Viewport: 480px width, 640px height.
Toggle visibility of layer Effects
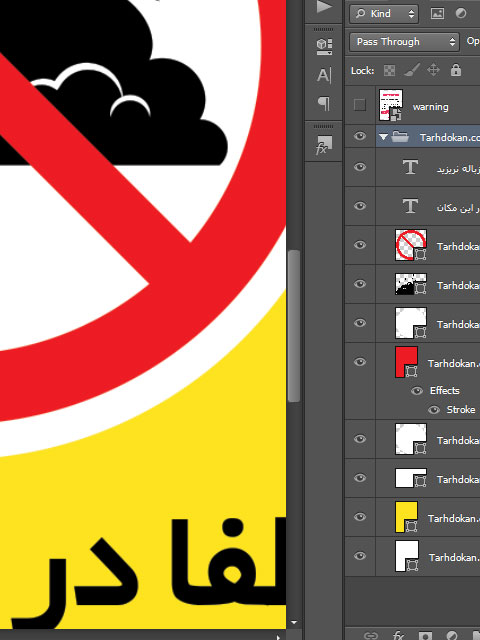[417, 391]
